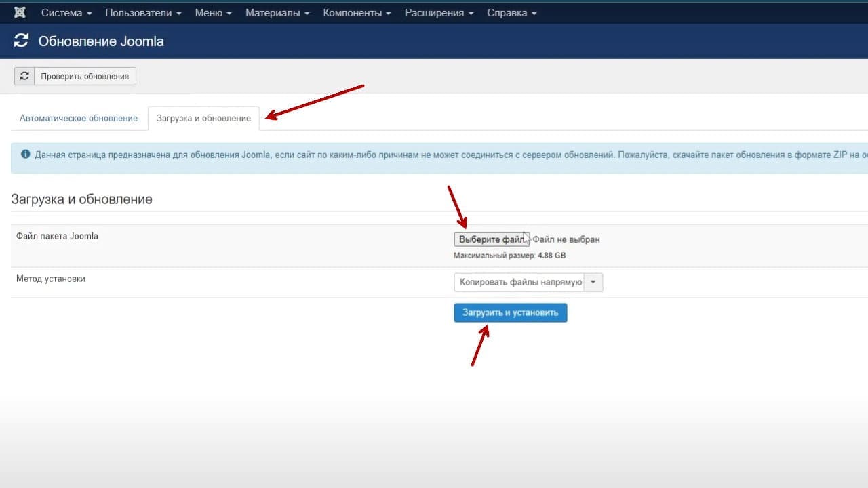Open the Система menu
Image resolution: width=868 pixels, height=488 pixels.
click(66, 13)
